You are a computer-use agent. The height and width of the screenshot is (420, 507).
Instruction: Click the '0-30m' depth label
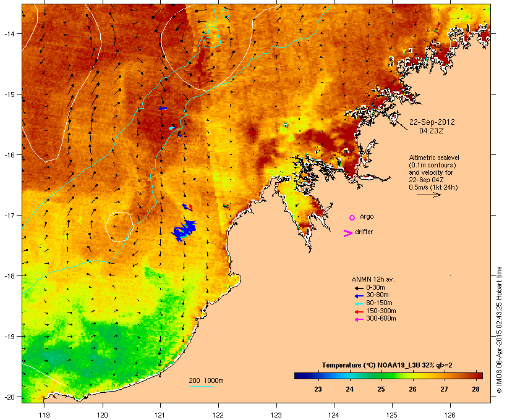375,288
